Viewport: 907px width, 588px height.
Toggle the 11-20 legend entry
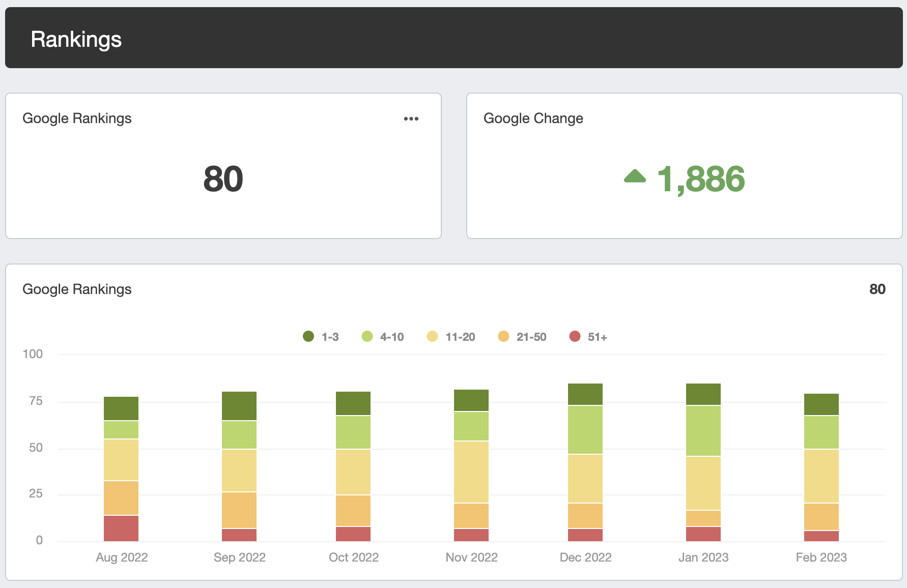coord(451,337)
